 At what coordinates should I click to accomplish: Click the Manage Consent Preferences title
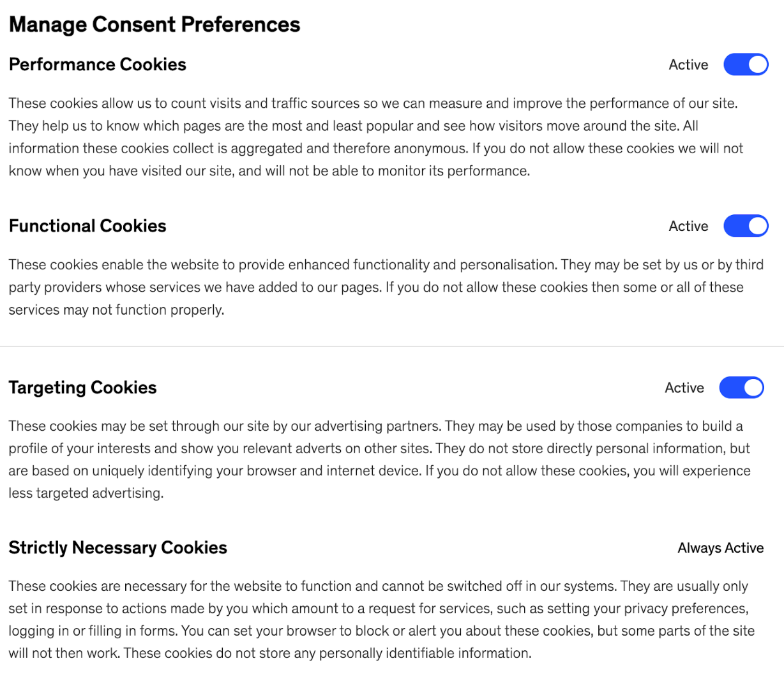tap(155, 24)
